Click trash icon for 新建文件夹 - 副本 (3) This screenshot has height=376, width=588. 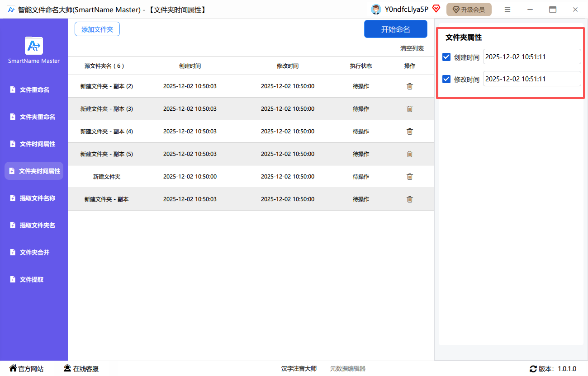pos(410,109)
